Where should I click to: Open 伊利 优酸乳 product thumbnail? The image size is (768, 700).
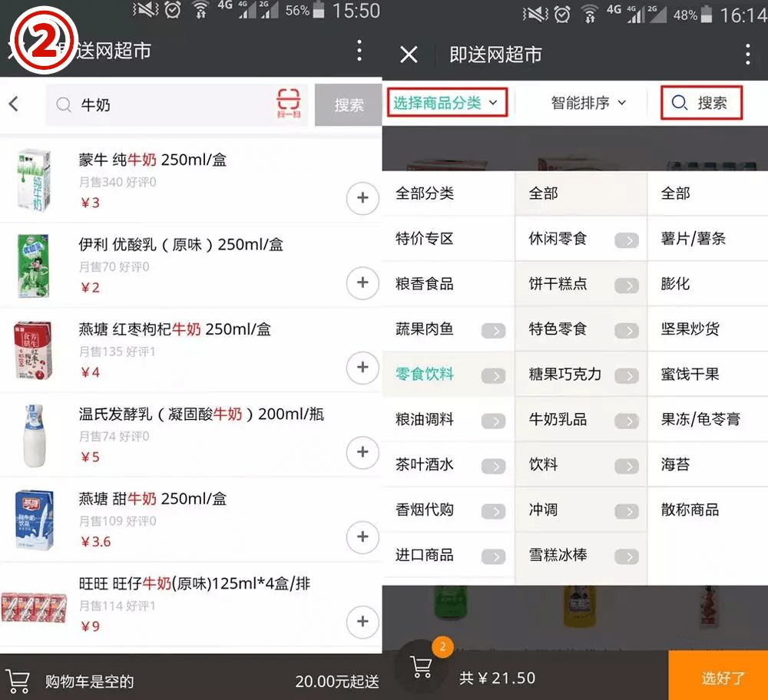click(33, 266)
